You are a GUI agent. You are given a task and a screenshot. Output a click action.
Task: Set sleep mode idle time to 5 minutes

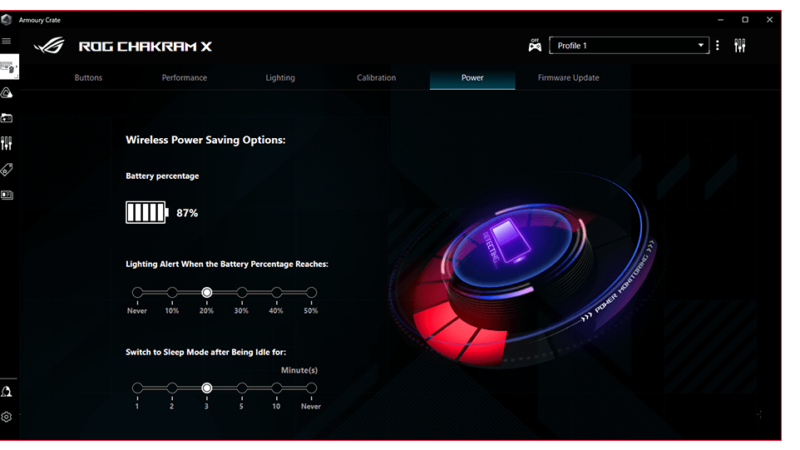241,388
